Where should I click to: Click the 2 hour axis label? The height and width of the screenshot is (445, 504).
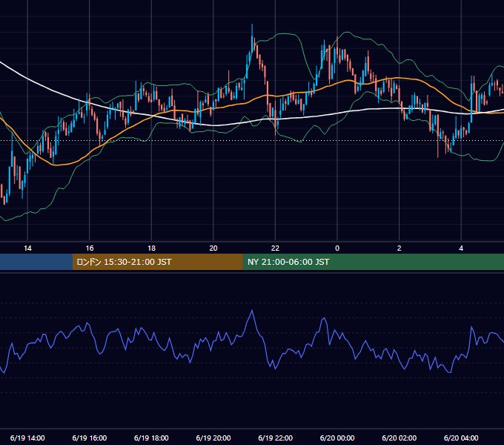[x=399, y=248]
